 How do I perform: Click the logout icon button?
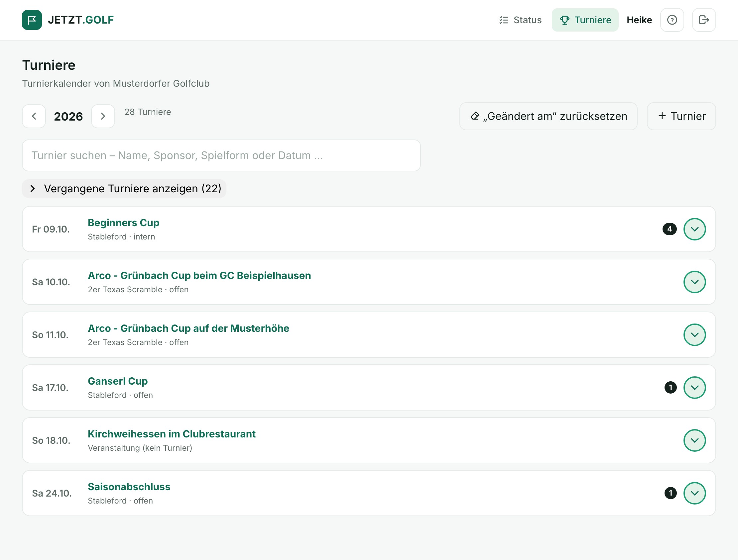[x=704, y=20]
